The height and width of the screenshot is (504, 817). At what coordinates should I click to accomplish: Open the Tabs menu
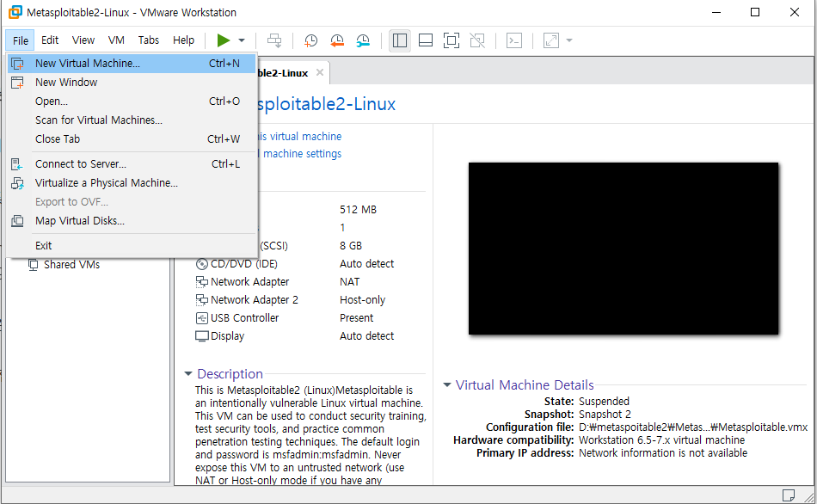pyautogui.click(x=149, y=40)
